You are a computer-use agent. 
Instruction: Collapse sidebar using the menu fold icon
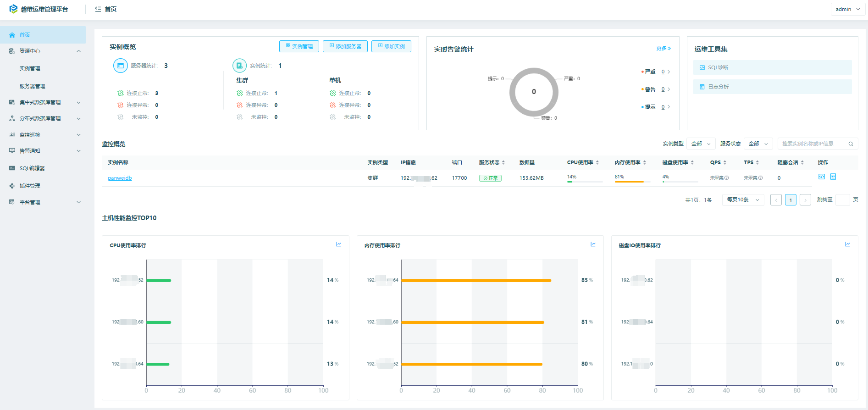tap(98, 9)
